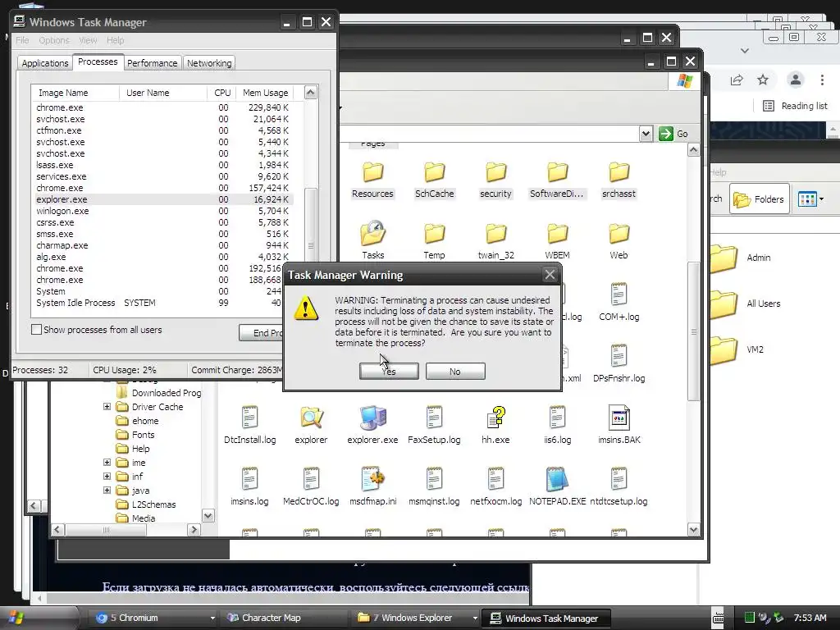Open Task Manager File menu
The image size is (840, 630).
click(22, 40)
